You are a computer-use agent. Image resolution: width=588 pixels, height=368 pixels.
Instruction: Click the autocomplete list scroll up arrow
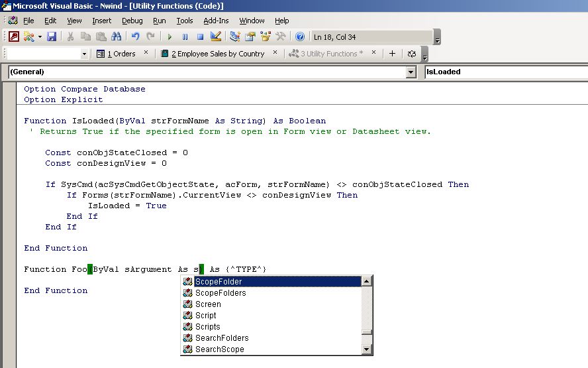pyautogui.click(x=367, y=281)
